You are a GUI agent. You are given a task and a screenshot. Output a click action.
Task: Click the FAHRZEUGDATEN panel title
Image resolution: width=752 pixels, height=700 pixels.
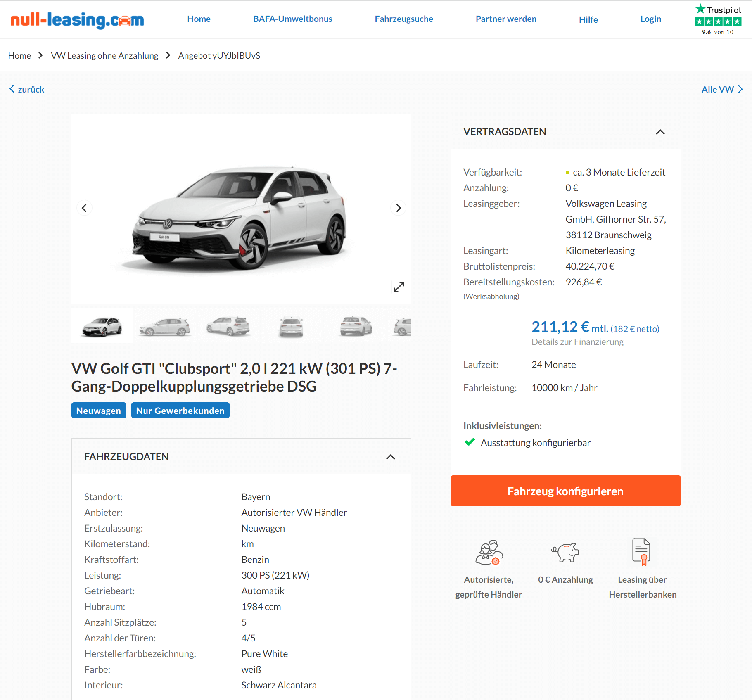tap(126, 456)
